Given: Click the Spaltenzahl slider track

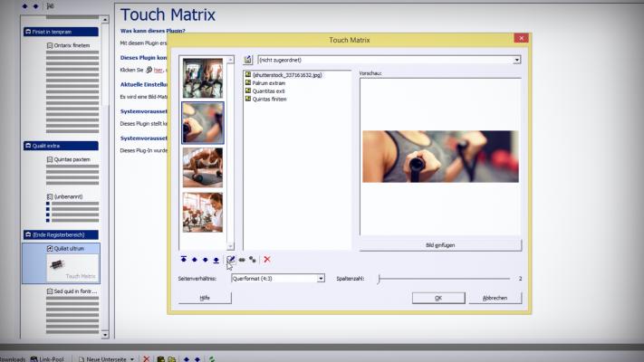Looking at the screenshot, I should point(444,279).
